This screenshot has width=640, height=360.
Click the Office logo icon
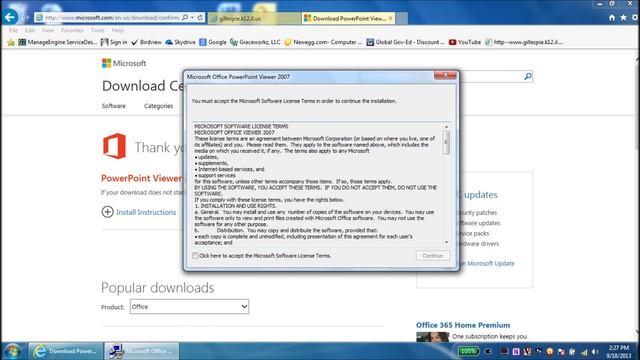coord(114,146)
